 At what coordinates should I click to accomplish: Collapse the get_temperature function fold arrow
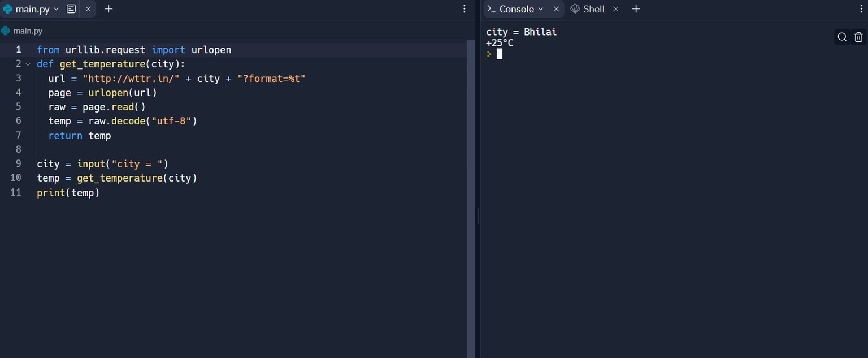coord(28,64)
